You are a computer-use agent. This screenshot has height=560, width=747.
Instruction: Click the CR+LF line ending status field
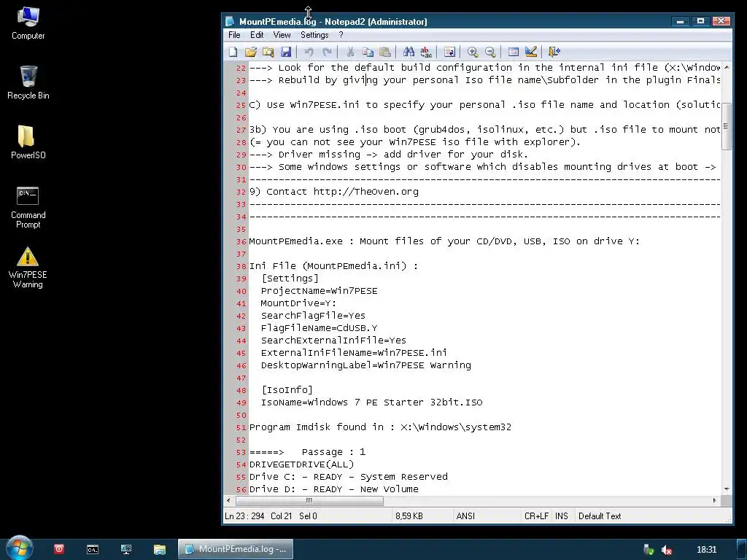pos(536,516)
